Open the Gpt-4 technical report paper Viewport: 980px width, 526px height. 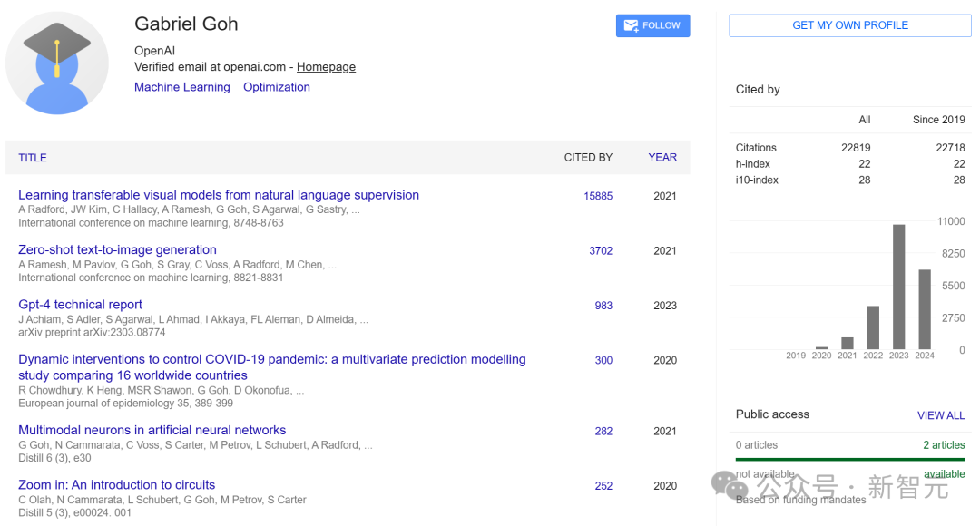(80, 304)
